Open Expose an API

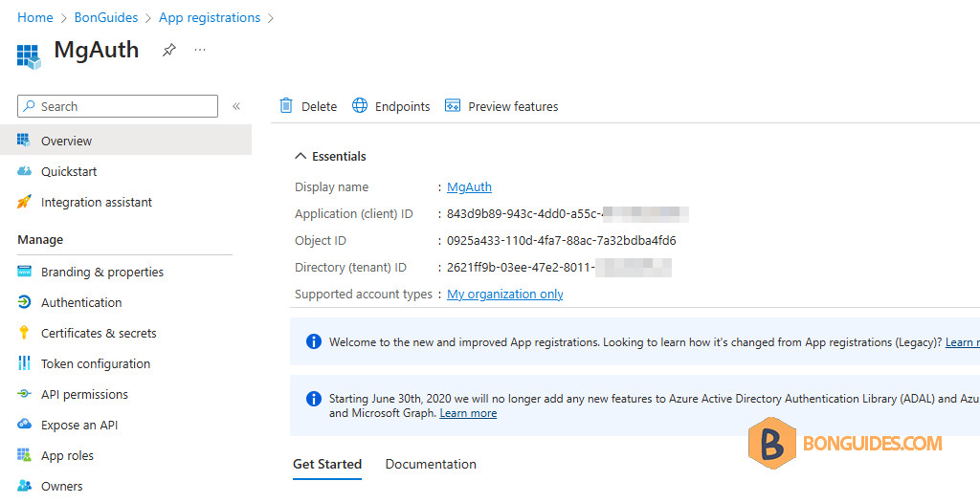pyautogui.click(x=79, y=426)
